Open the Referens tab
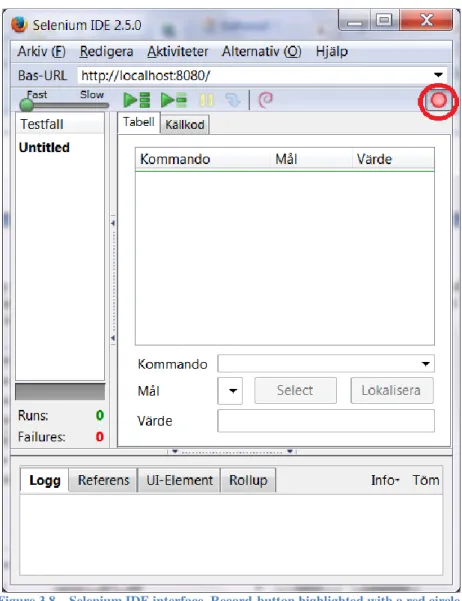The width and height of the screenshot is (462, 601). (104, 480)
